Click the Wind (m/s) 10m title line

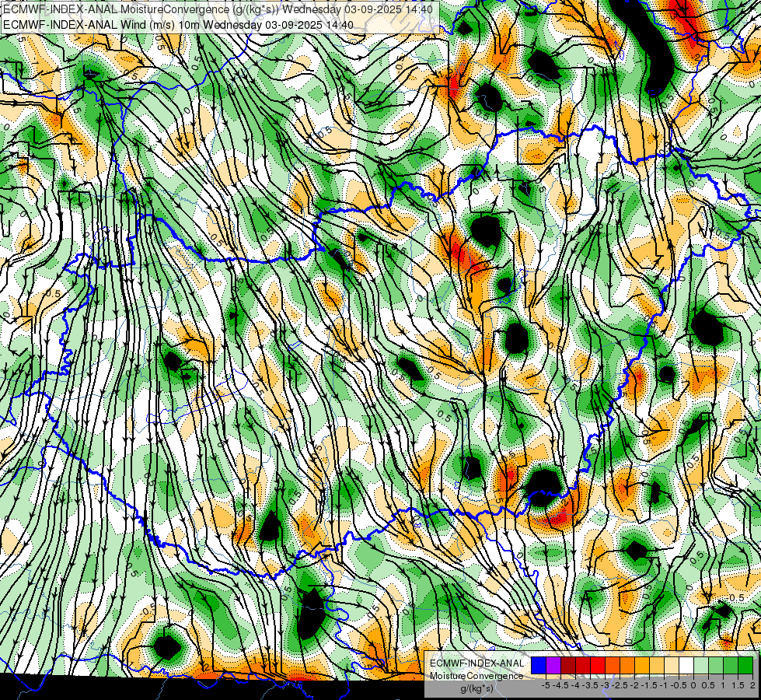point(178,25)
